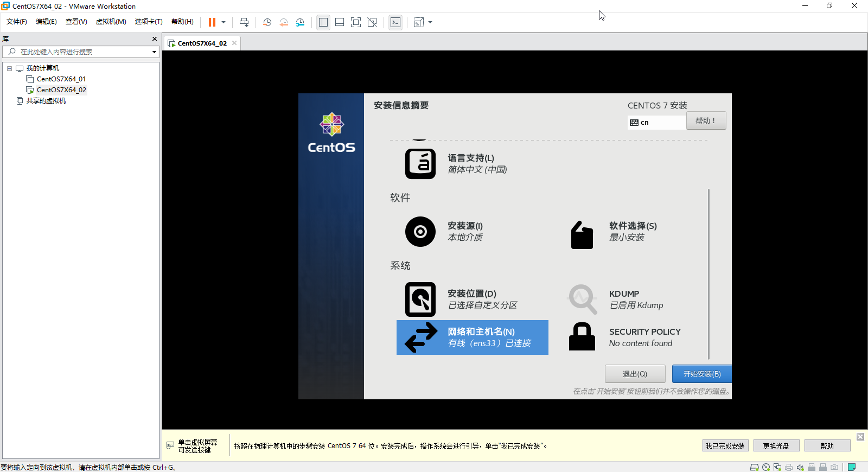
Task: Click the printer status icon
Action: coord(789,467)
